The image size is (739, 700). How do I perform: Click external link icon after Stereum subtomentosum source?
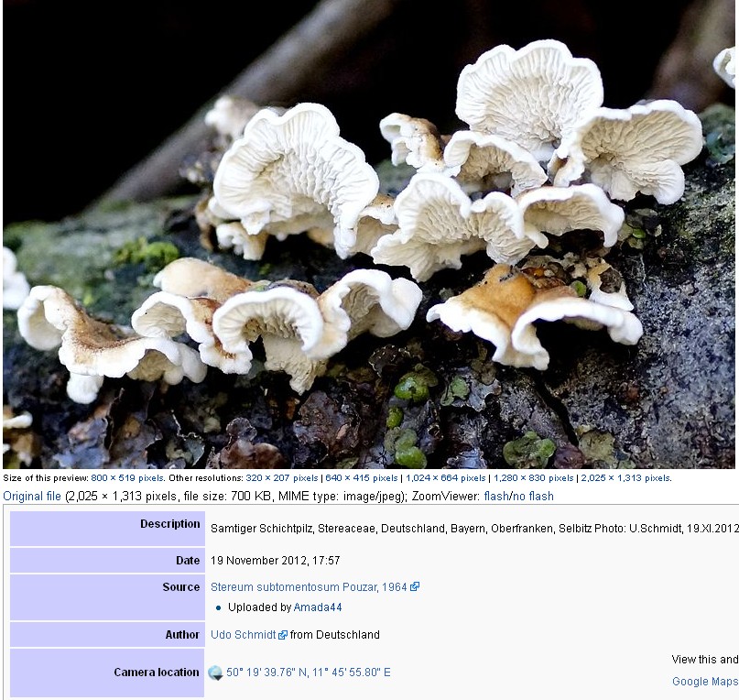[415, 587]
